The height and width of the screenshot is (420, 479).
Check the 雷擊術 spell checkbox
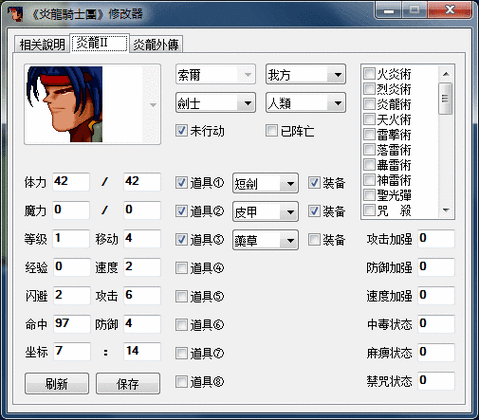pos(369,134)
